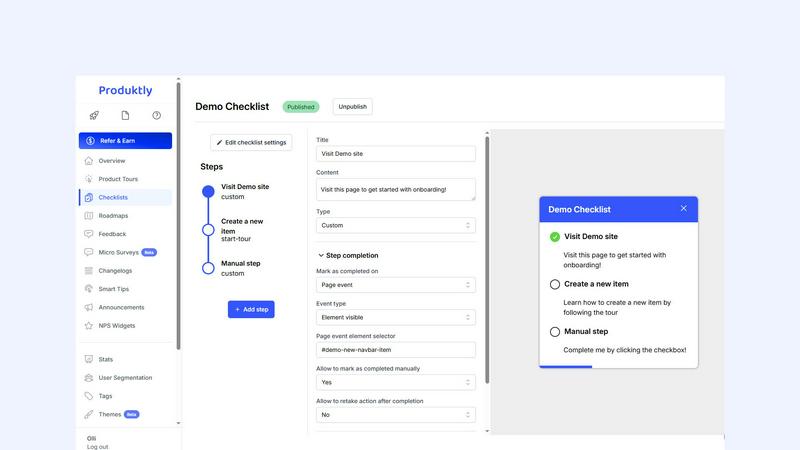800x450 pixels.
Task: Click the sidebar vertical scrollbar
Action: pos(178,215)
